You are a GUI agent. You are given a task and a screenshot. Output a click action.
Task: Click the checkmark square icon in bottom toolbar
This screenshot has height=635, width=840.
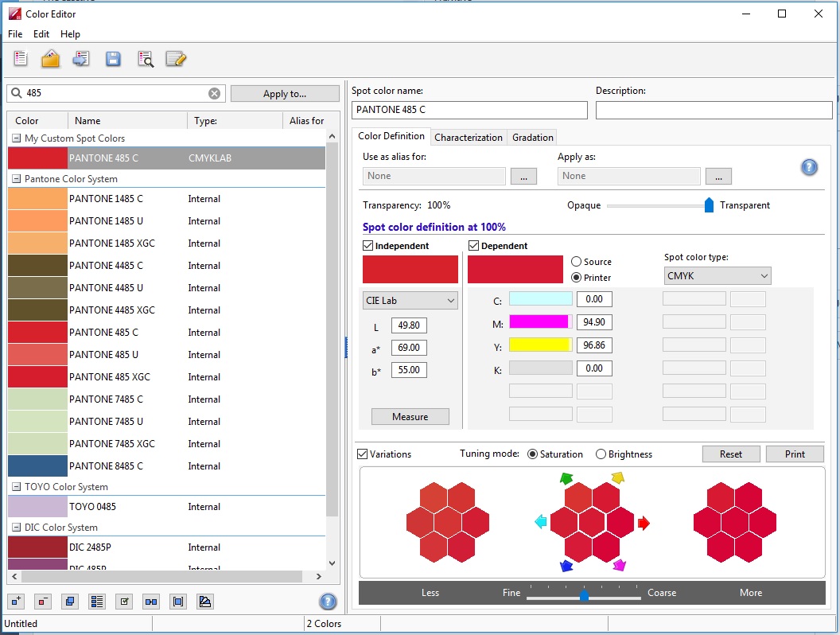pyautogui.click(x=124, y=602)
